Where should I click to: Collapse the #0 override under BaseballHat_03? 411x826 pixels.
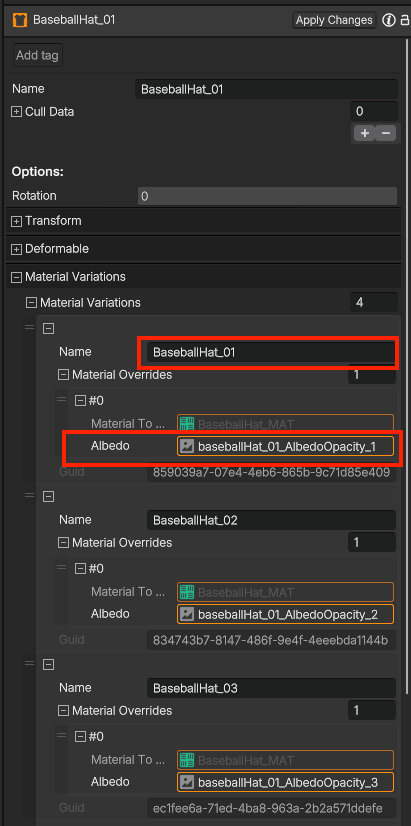click(80, 736)
